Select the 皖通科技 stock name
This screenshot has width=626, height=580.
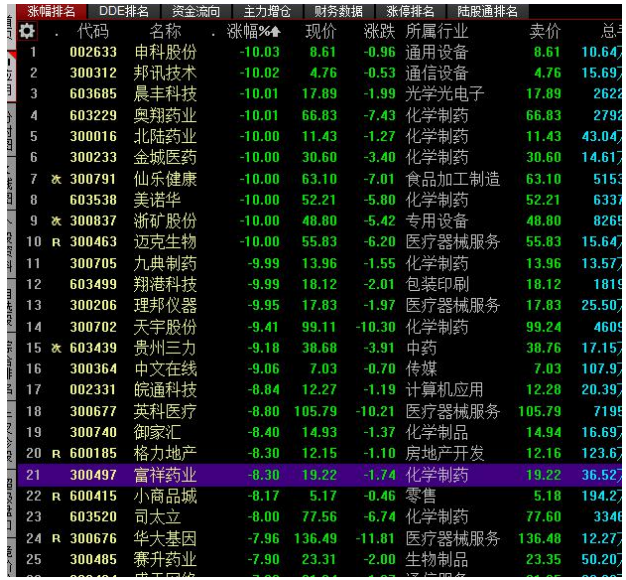click(165, 390)
